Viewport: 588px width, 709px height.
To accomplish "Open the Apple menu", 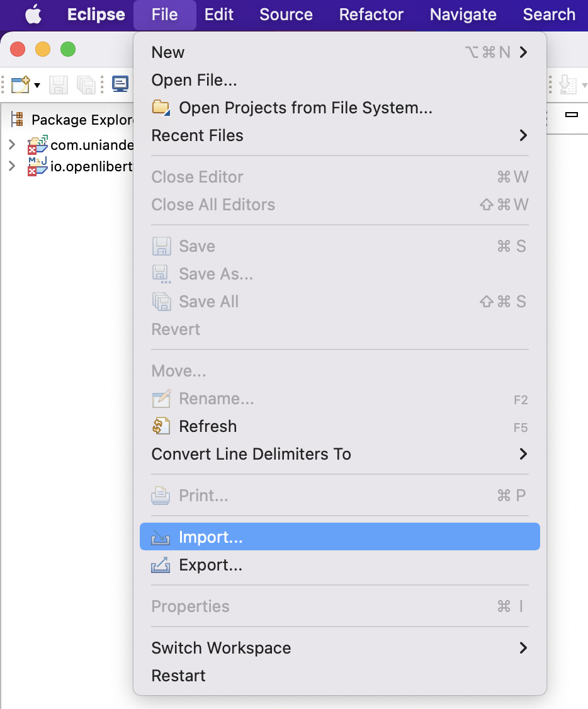I will tap(33, 14).
